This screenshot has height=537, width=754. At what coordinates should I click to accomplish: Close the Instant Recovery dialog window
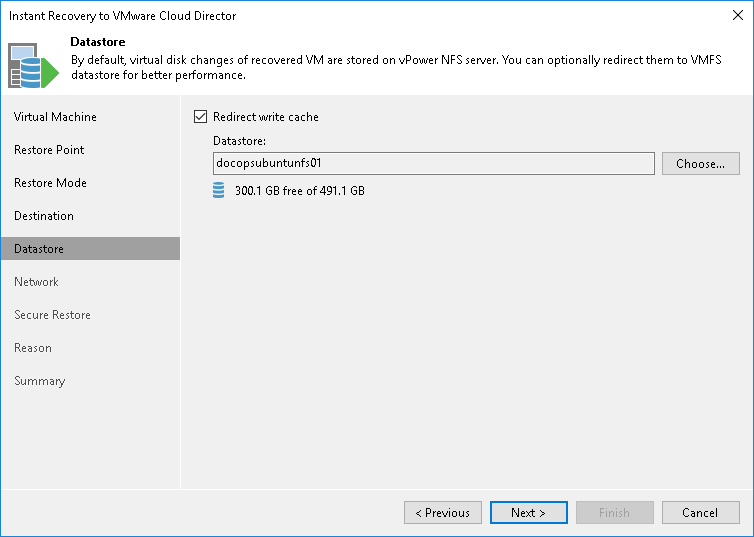pyautogui.click(x=738, y=15)
